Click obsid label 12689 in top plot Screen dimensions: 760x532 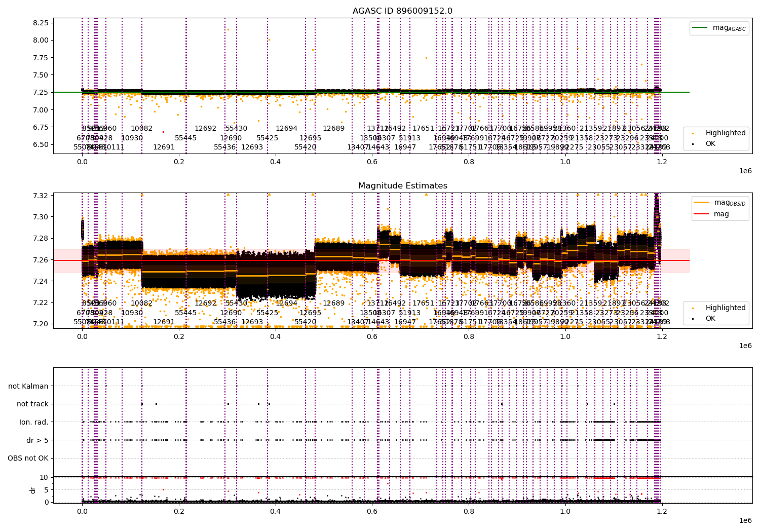tap(333, 129)
